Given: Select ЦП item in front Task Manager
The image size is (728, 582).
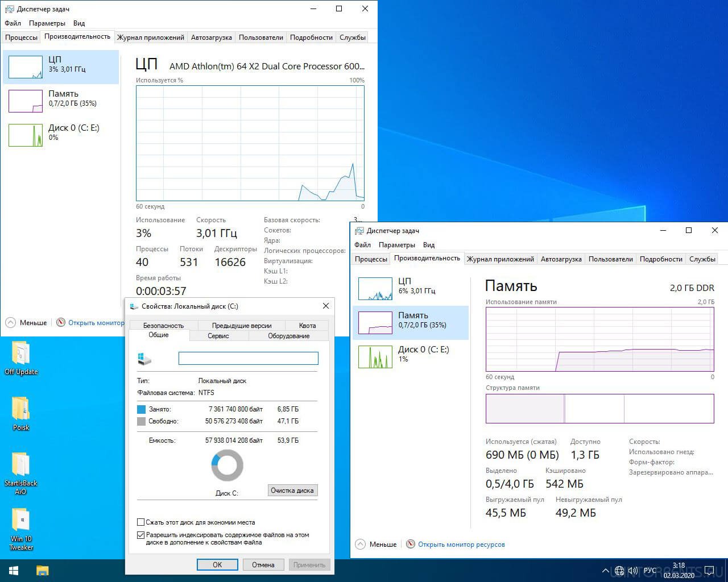Looking at the screenshot, I should 411,289.
